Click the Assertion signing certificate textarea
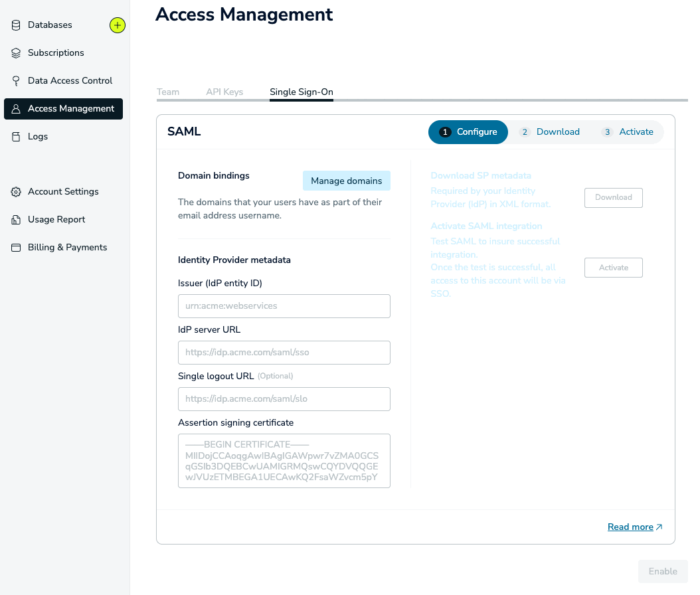The image size is (700, 595). tap(284, 461)
